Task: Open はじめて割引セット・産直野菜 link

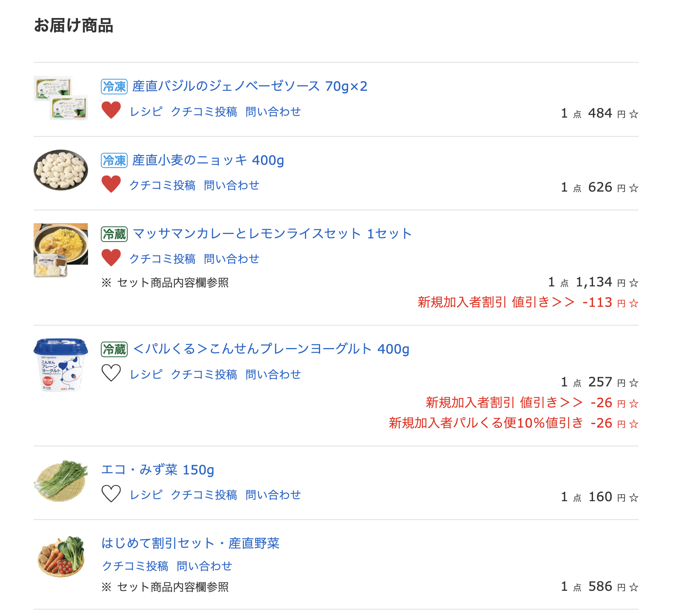Action: click(190, 543)
